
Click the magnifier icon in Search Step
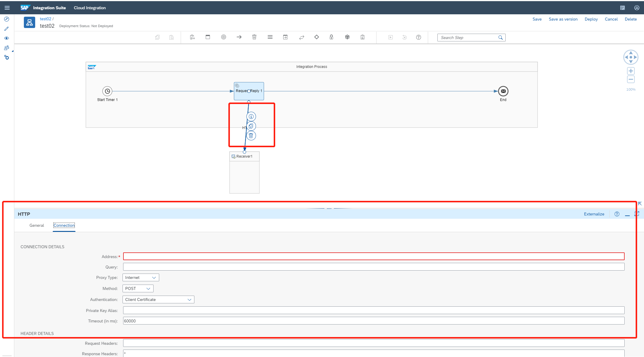[x=501, y=38]
